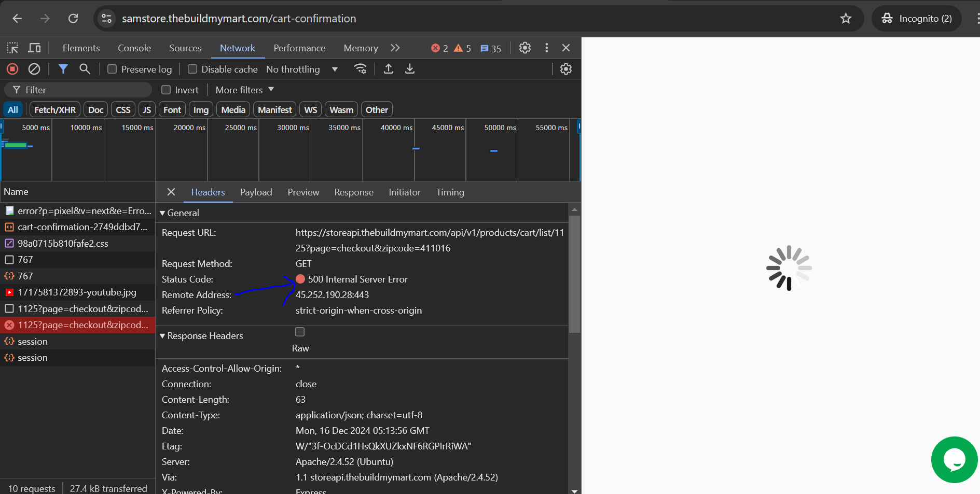Image resolution: width=980 pixels, height=494 pixels.
Task: Select the 1717581372893-youtube.jpg request
Action: (x=78, y=292)
